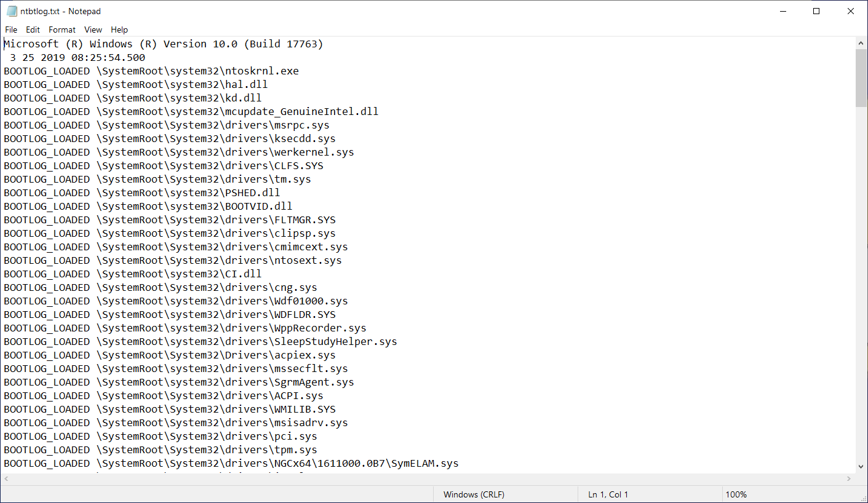Click the ntosext.sys log line
The image size is (868, 503).
pyautogui.click(x=173, y=261)
